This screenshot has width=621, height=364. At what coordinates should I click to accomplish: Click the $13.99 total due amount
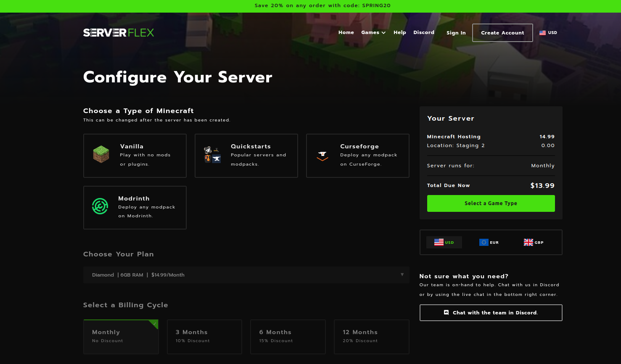tap(542, 185)
